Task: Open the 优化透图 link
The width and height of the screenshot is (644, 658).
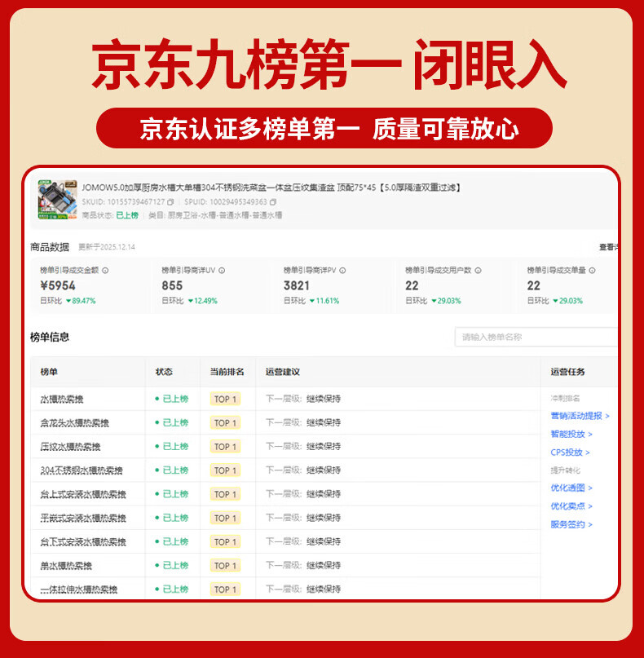Action: (571, 488)
